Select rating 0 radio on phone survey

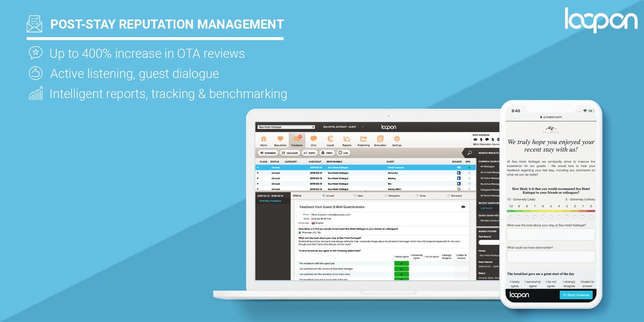(x=591, y=217)
